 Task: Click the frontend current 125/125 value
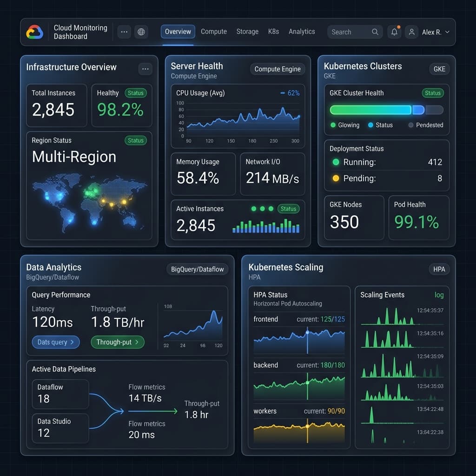point(333,319)
